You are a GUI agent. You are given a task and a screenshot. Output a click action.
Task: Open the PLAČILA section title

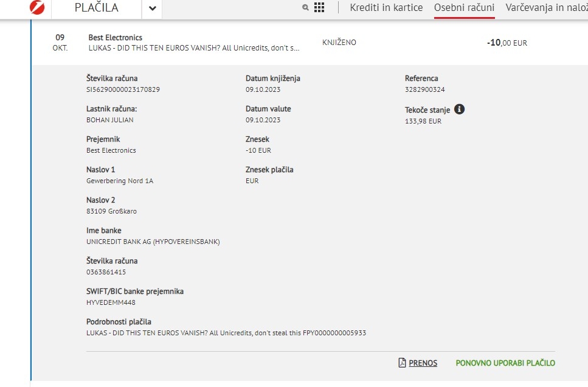96,7
